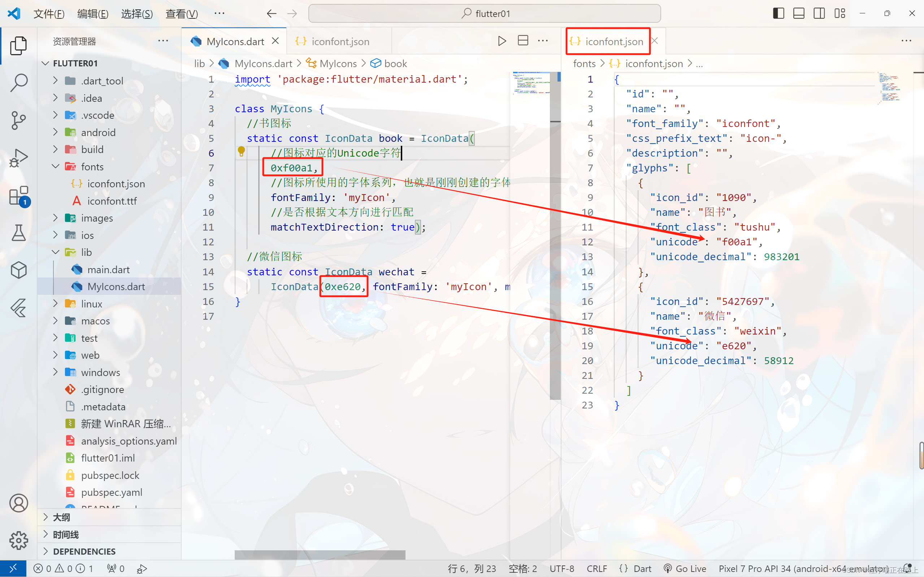924x577 pixels.
Task: Click Go Live in status bar
Action: (x=685, y=569)
